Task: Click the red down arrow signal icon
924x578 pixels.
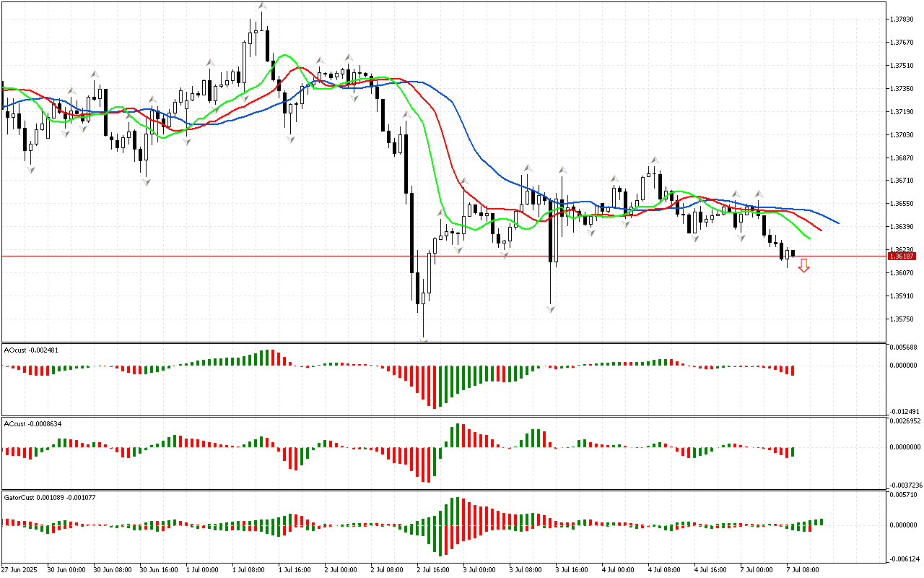Action: pos(803,266)
